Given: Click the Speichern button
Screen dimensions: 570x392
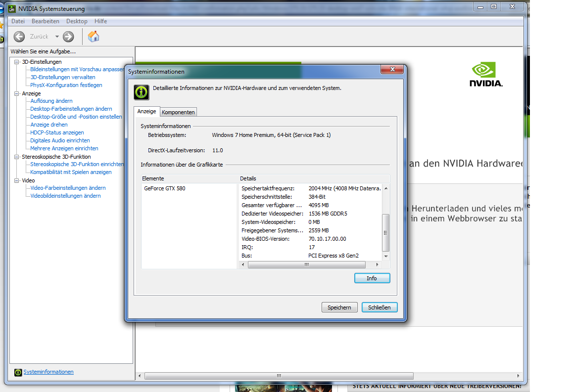Looking at the screenshot, I should 339,307.
